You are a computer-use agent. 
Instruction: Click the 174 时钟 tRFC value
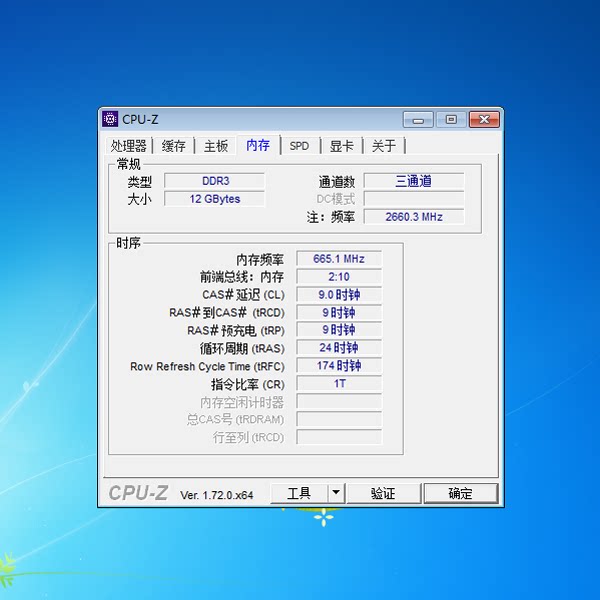[339, 365]
